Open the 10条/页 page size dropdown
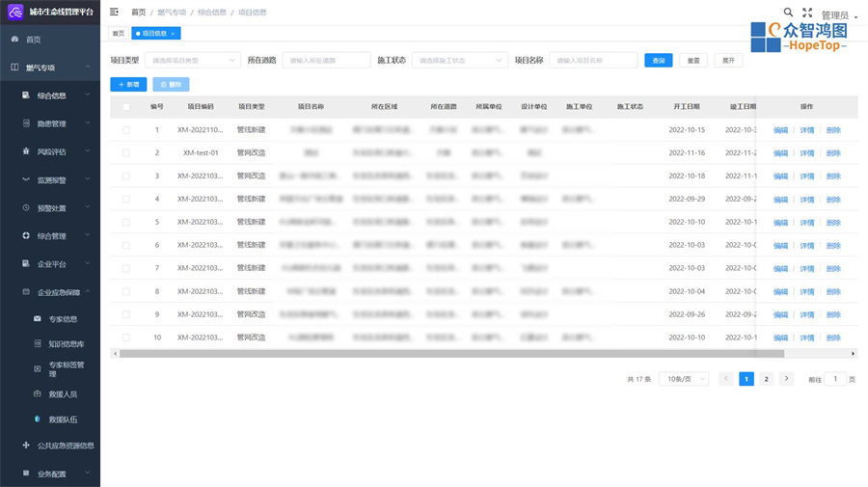This screenshot has width=868, height=487. (684, 379)
